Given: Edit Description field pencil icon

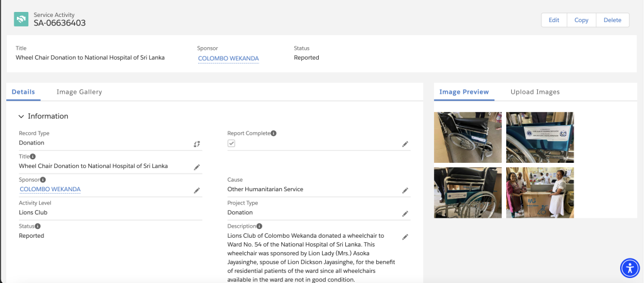Looking at the screenshot, I should click(405, 237).
